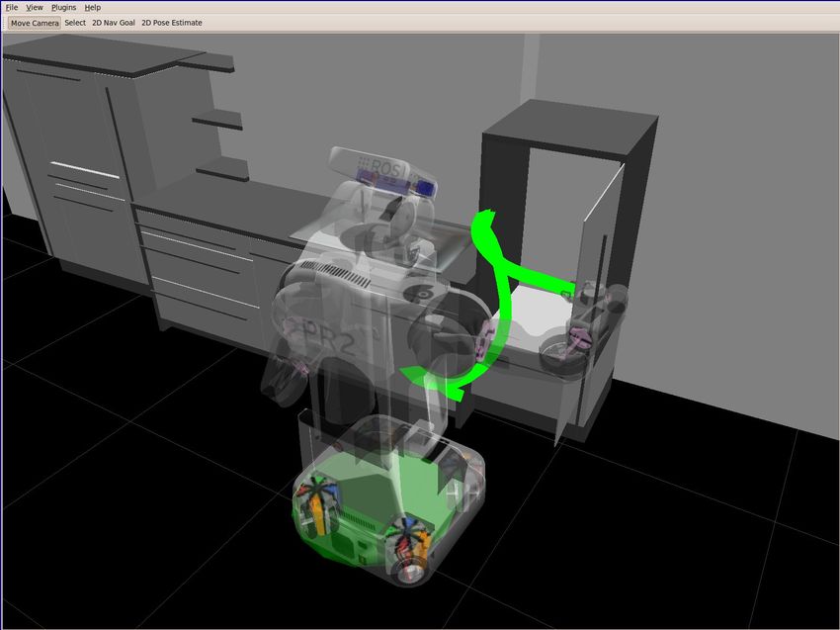
Task: Switch to the Select tool
Action: tap(75, 23)
